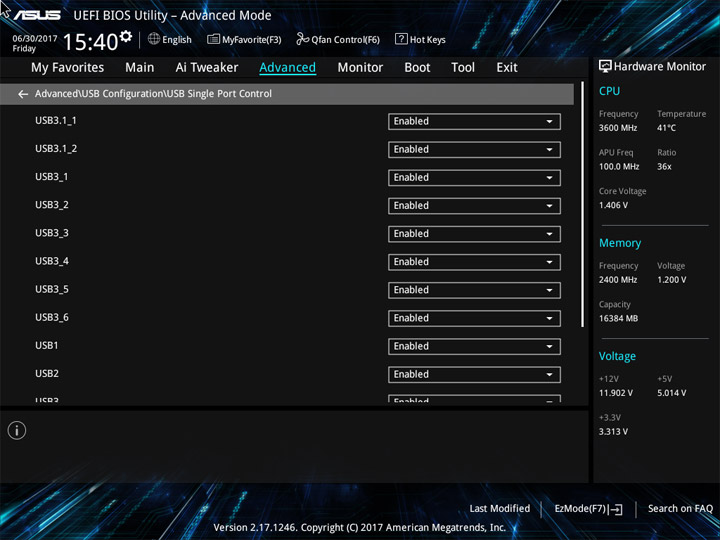Select the USB1 row label
The height and width of the screenshot is (540, 720).
pyautogui.click(x=47, y=345)
